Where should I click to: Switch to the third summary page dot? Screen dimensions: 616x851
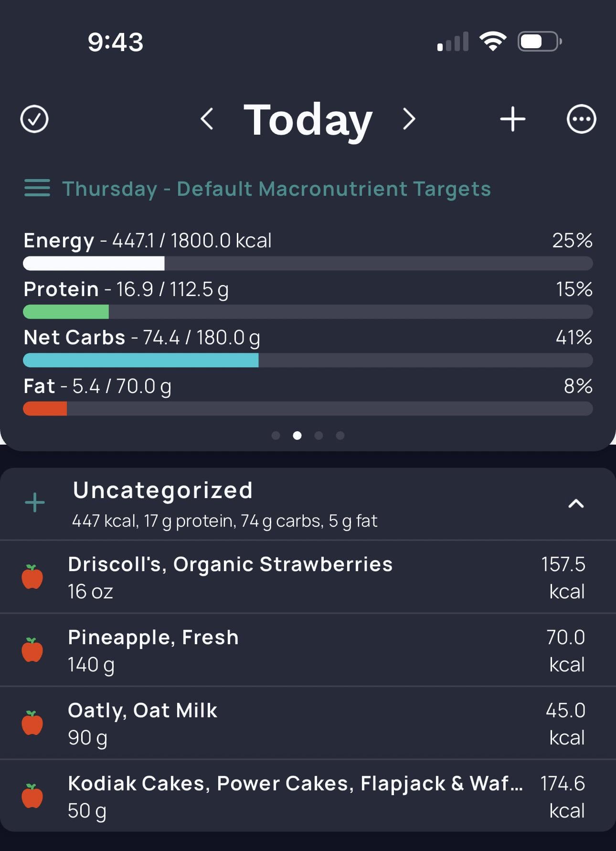point(319,436)
